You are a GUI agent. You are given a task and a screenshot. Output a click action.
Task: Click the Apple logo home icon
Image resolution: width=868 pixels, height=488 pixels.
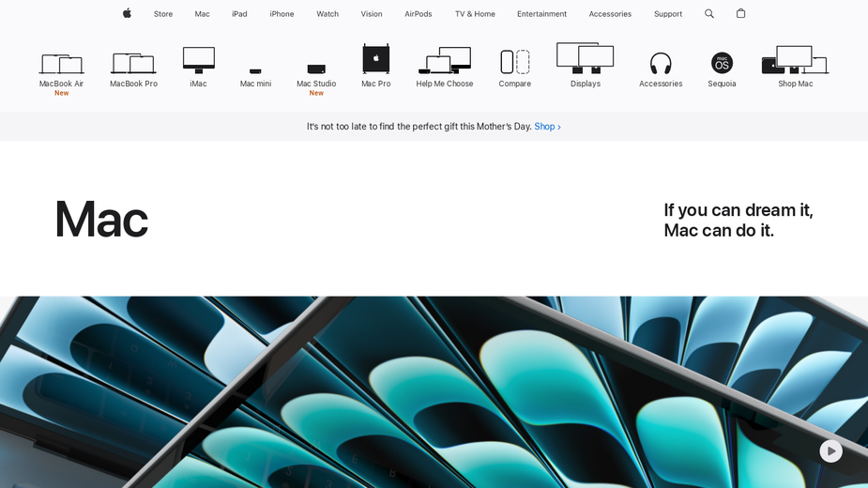(127, 13)
